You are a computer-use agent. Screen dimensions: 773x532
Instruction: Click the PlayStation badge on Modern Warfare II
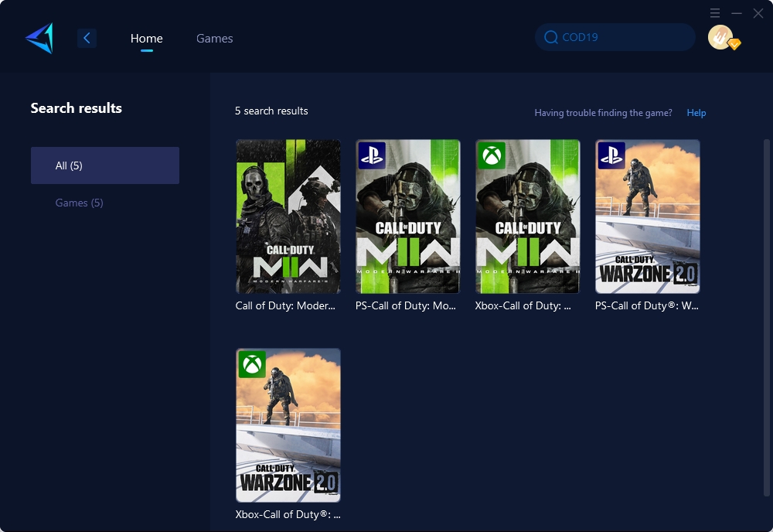click(x=372, y=155)
